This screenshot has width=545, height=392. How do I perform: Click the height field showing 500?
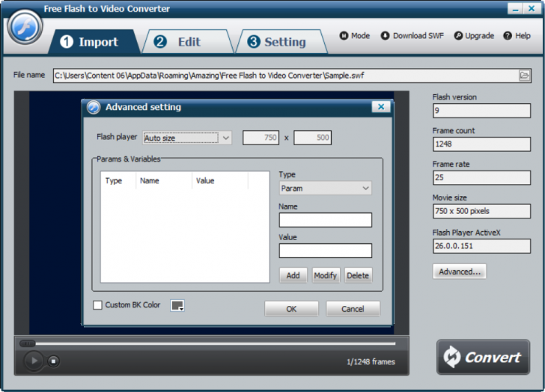point(312,138)
